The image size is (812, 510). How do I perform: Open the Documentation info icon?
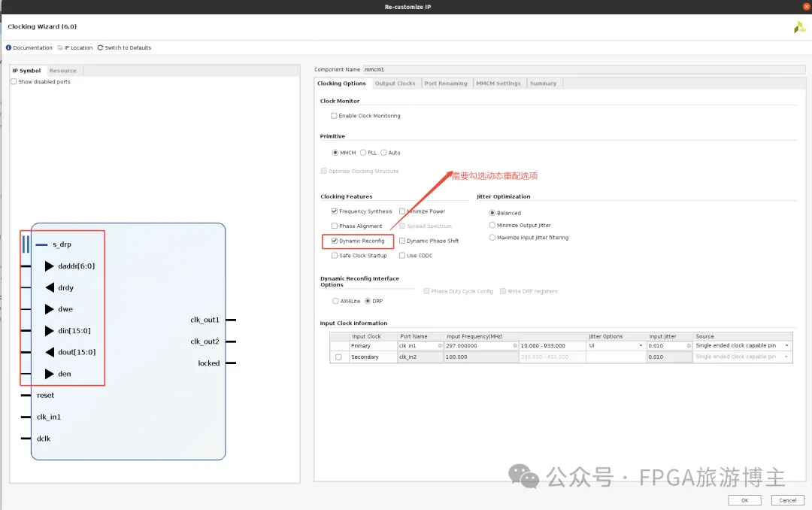(x=8, y=47)
